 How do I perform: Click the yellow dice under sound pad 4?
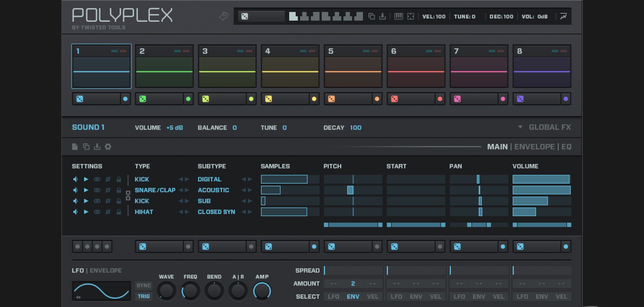268,99
